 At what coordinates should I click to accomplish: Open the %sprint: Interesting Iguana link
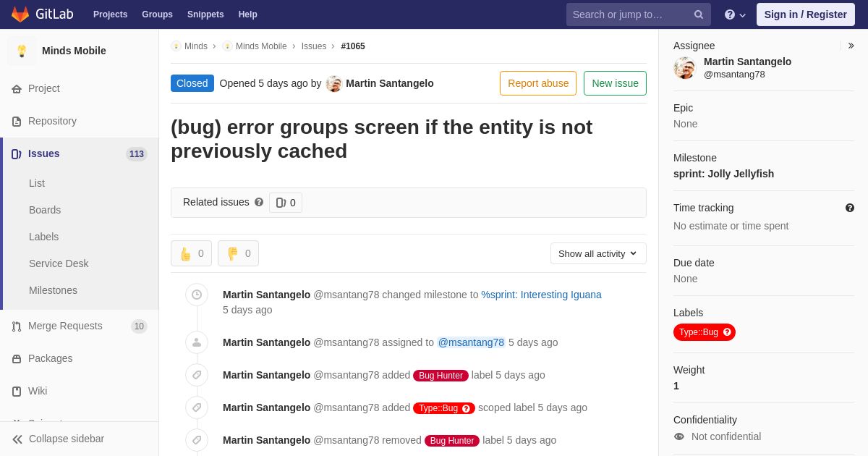541,295
